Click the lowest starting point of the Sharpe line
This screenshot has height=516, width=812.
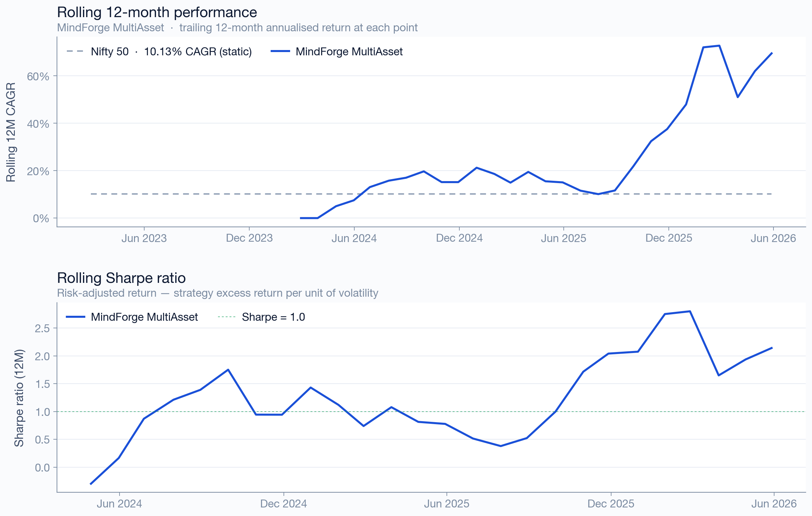point(91,484)
